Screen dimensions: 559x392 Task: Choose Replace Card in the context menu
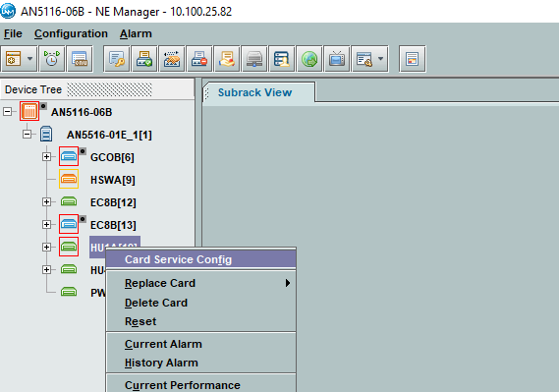201,283
